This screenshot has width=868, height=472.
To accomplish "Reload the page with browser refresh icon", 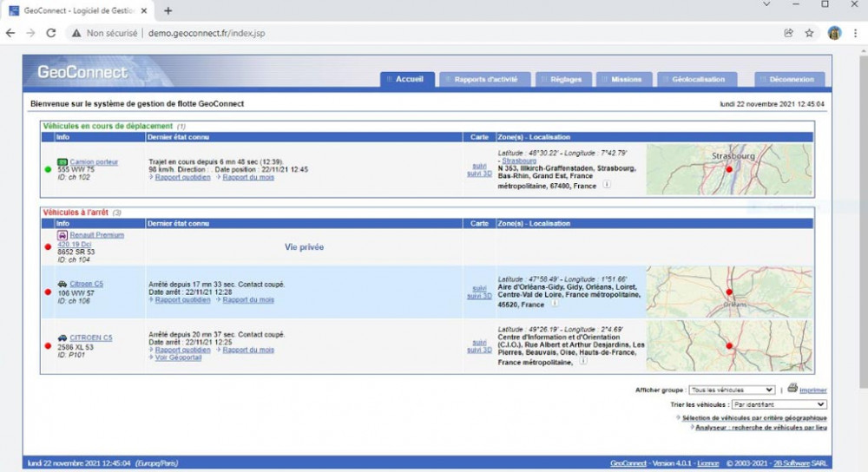I will (x=51, y=33).
